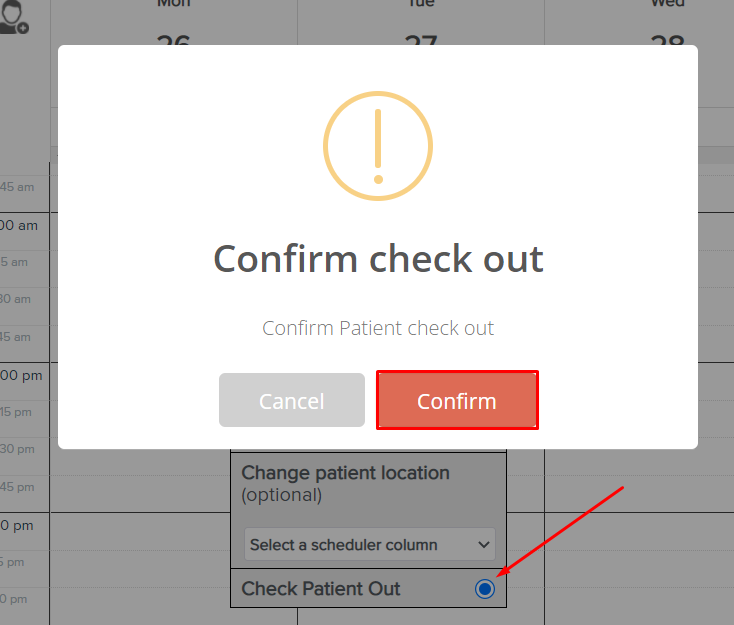Click the warning exclamation icon

[378, 146]
